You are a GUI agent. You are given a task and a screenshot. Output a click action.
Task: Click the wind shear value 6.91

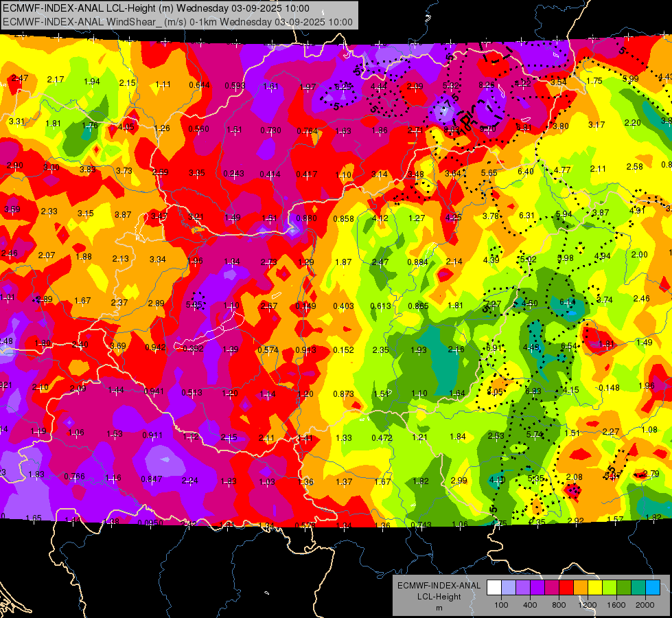(x=493, y=348)
